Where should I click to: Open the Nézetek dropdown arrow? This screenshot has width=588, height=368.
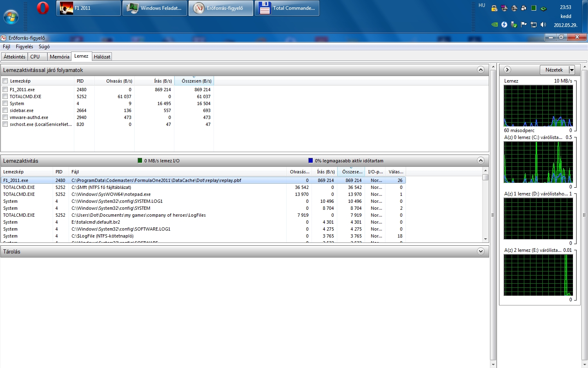pyautogui.click(x=572, y=70)
